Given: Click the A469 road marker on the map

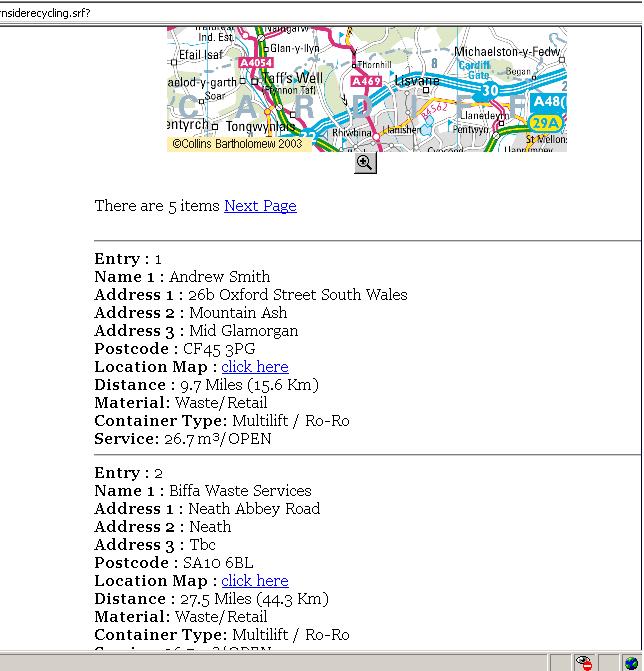Looking at the screenshot, I should (366, 82).
